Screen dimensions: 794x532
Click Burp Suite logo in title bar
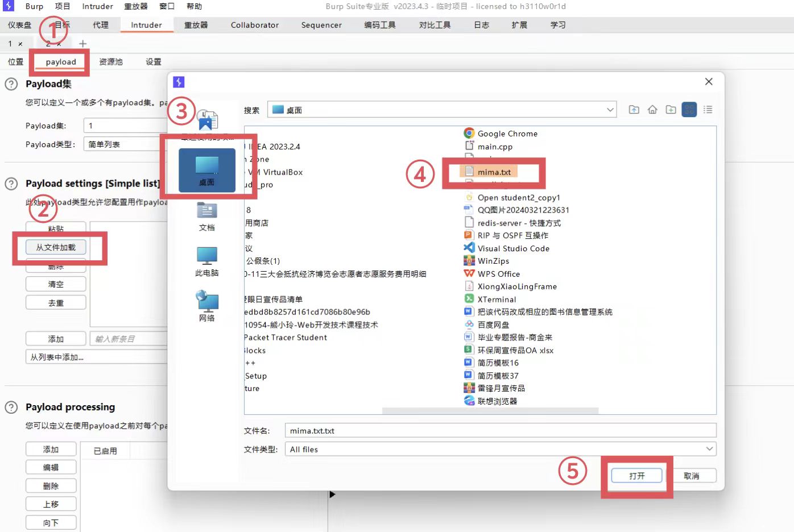click(9, 6)
